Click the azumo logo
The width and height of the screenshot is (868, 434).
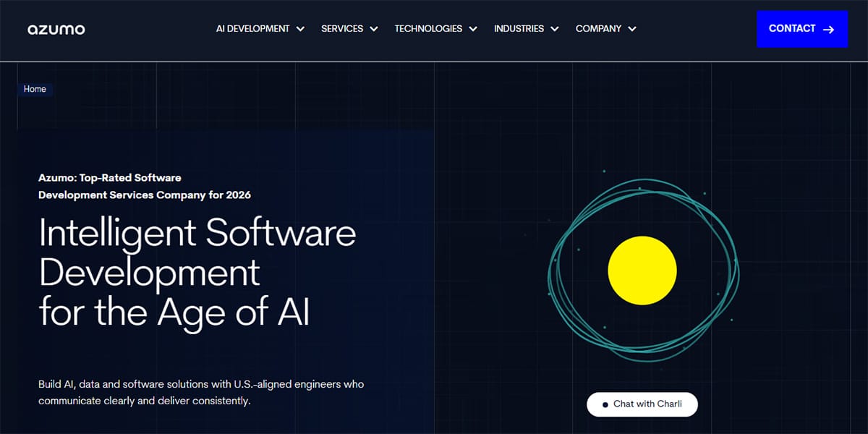[x=56, y=30]
